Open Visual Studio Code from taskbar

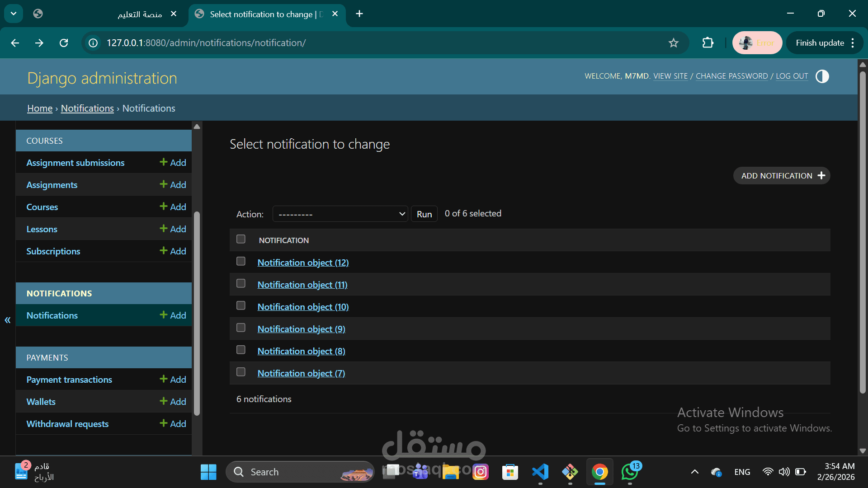pyautogui.click(x=540, y=472)
